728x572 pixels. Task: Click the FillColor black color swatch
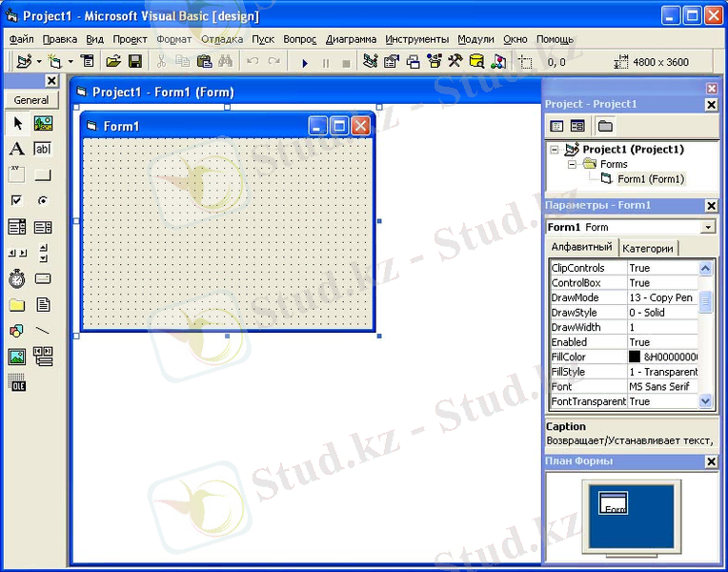(635, 357)
